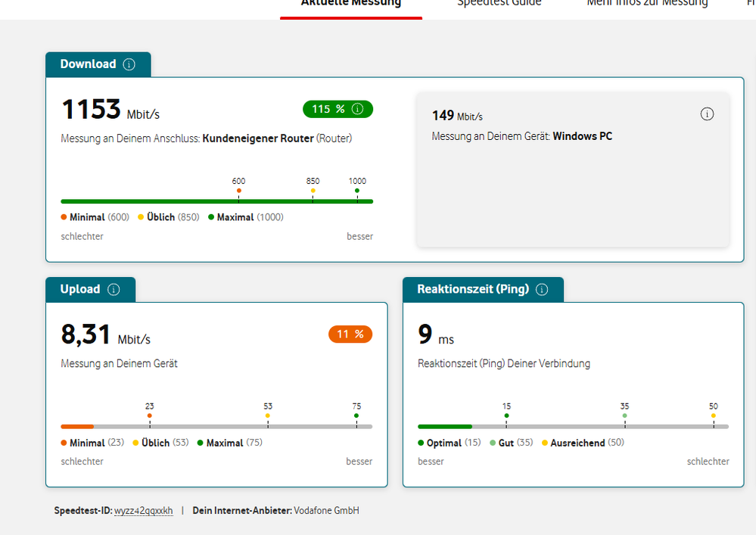Click info icon in 115 % badge
The width and height of the screenshot is (756, 535).
click(357, 109)
